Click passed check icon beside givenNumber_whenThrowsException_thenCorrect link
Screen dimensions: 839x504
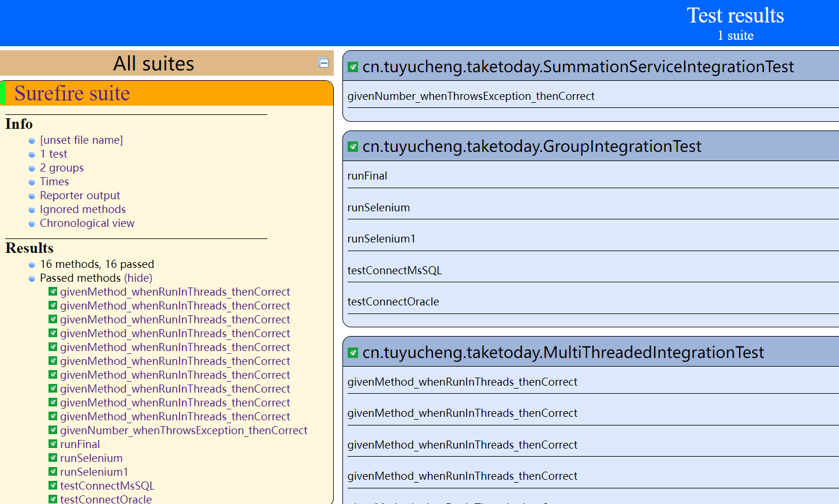tap(53, 430)
